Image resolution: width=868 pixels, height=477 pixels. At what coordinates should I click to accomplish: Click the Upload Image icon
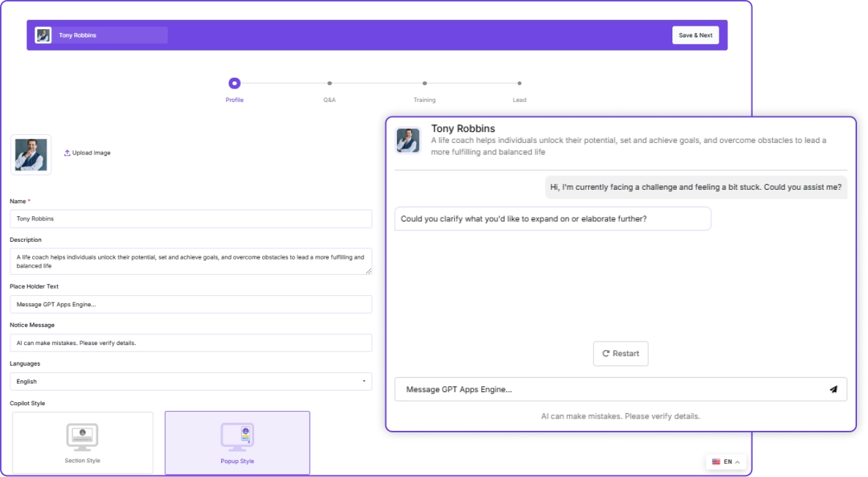pyautogui.click(x=67, y=153)
